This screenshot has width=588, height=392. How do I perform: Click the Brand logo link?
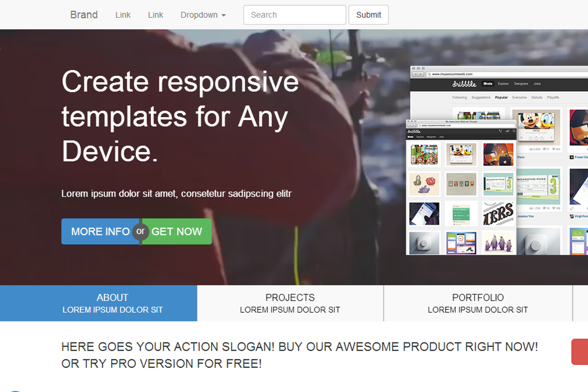(x=84, y=15)
